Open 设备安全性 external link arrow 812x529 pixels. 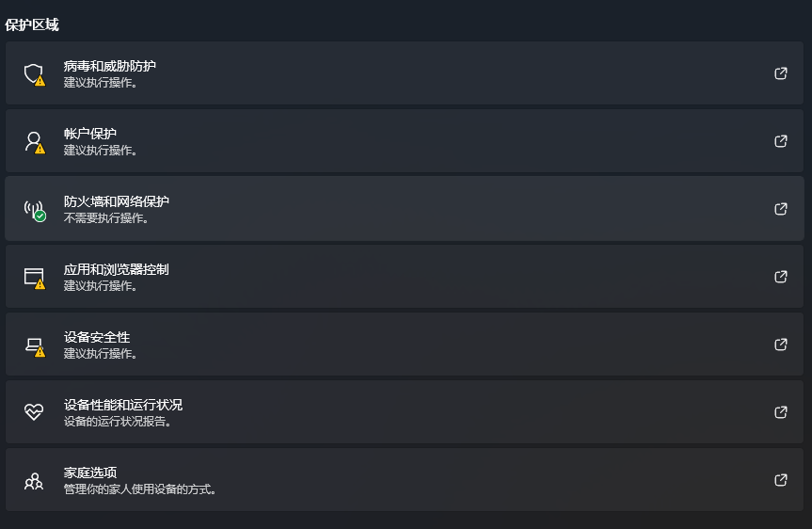point(780,345)
